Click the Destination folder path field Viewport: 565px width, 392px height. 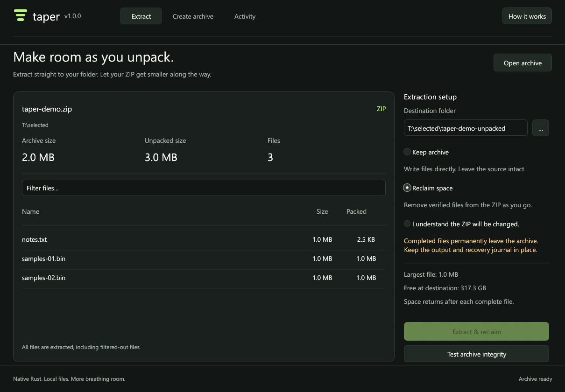pyautogui.click(x=466, y=128)
